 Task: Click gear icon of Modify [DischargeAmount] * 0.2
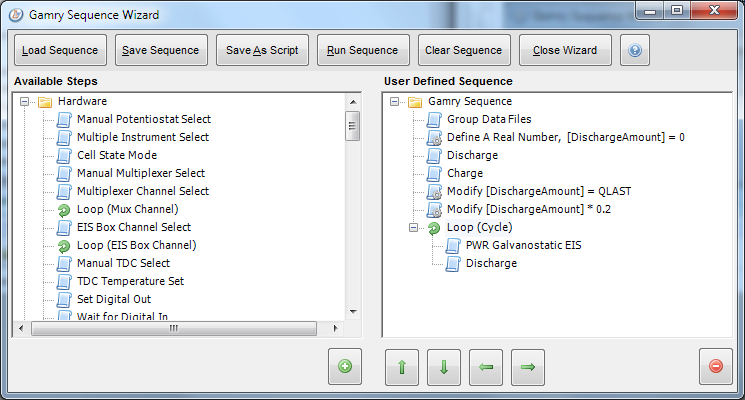tap(434, 210)
